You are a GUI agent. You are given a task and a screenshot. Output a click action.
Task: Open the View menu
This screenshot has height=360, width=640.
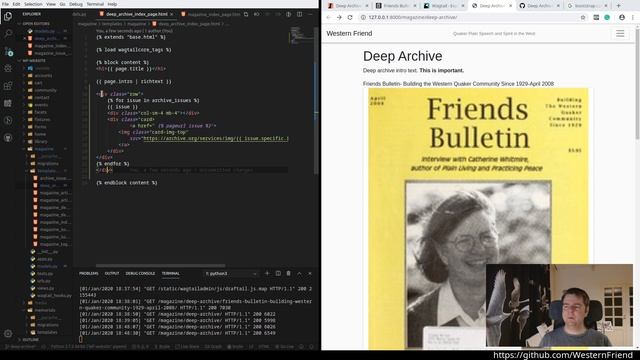[x=51, y=4]
